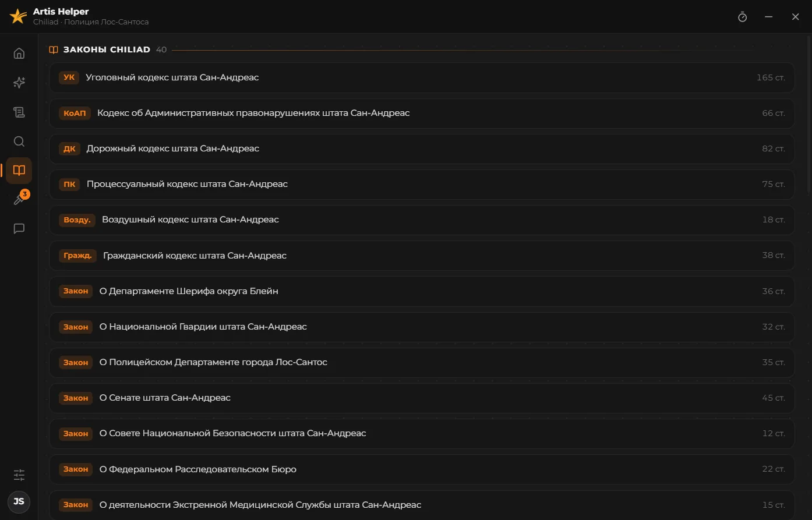Click the Возду. orange tag
The width and height of the screenshot is (812, 520).
[x=77, y=220]
